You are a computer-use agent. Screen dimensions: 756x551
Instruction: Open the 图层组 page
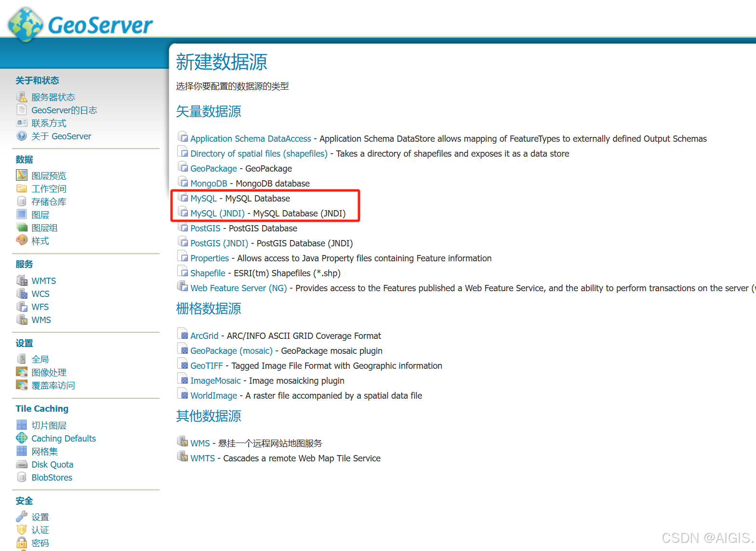(44, 228)
